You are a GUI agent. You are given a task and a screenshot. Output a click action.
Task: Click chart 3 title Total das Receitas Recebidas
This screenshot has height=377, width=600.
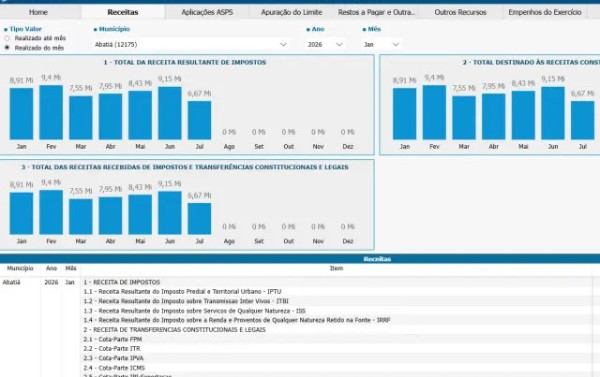185,167
